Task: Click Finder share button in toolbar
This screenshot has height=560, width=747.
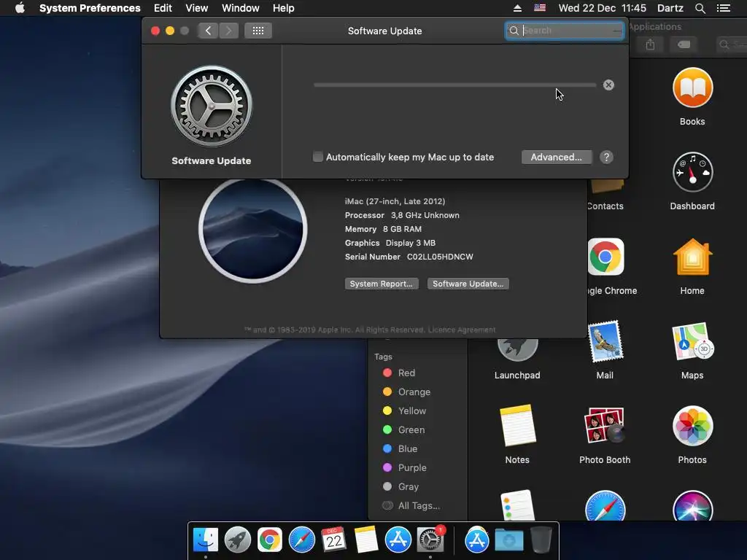Action: [650, 44]
